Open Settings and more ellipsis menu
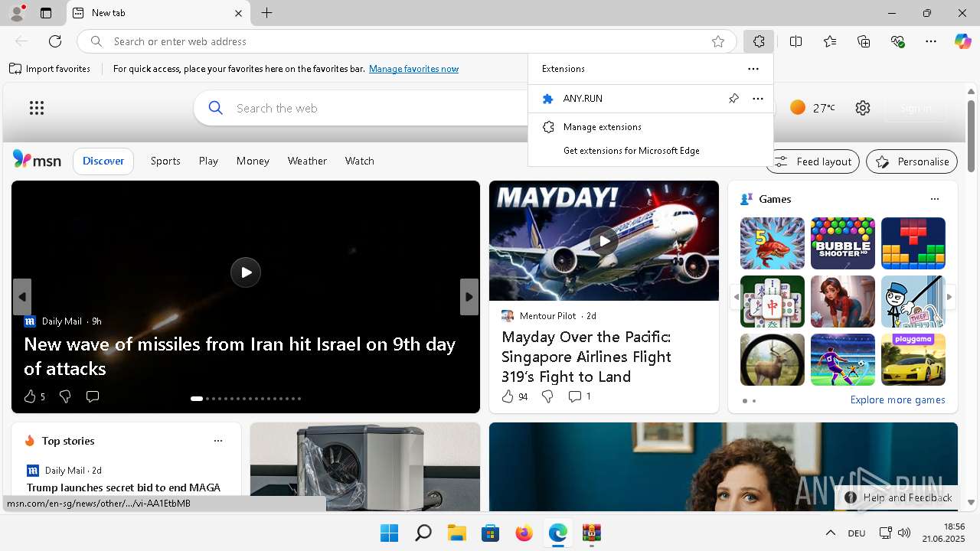Image resolution: width=980 pixels, height=551 pixels. (931, 41)
